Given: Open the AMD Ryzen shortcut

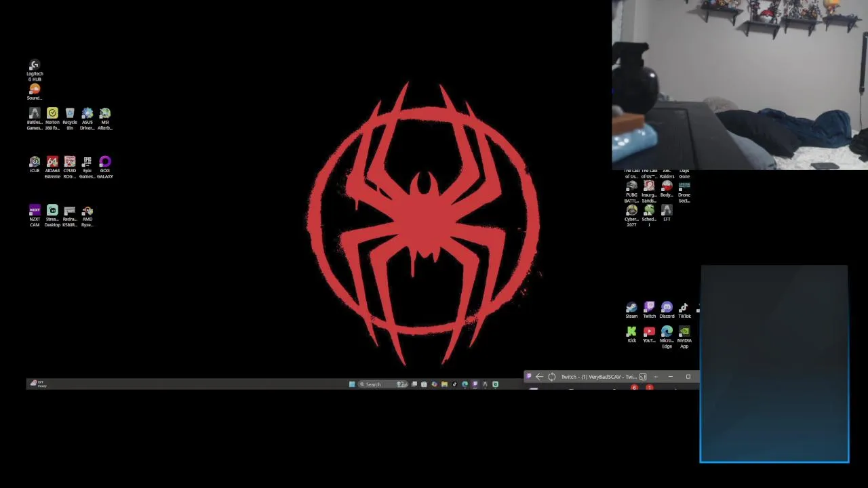Looking at the screenshot, I should (87, 216).
